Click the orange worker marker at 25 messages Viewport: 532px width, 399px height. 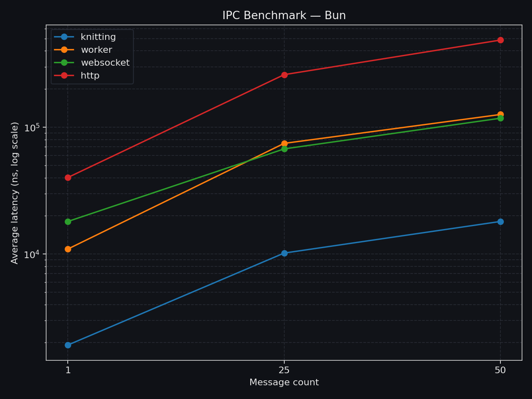coord(284,144)
